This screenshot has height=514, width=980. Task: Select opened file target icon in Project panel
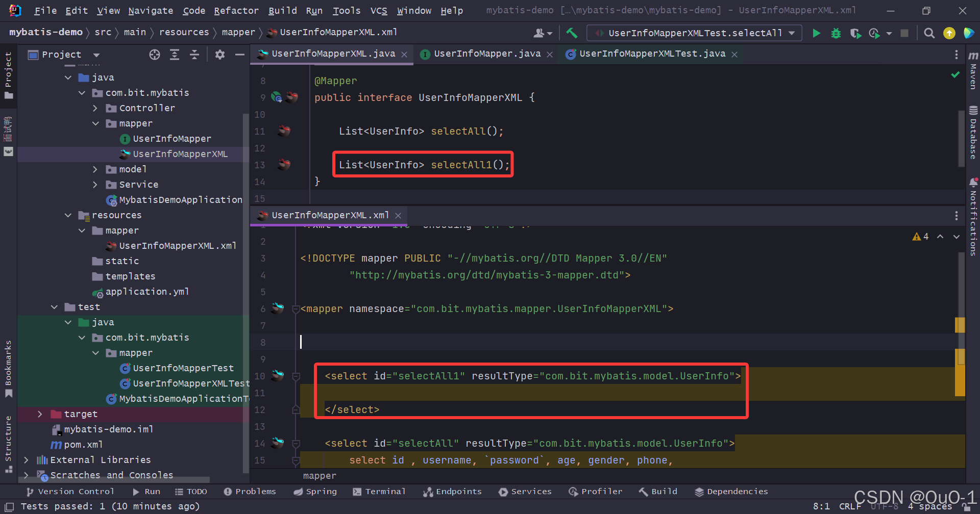155,55
